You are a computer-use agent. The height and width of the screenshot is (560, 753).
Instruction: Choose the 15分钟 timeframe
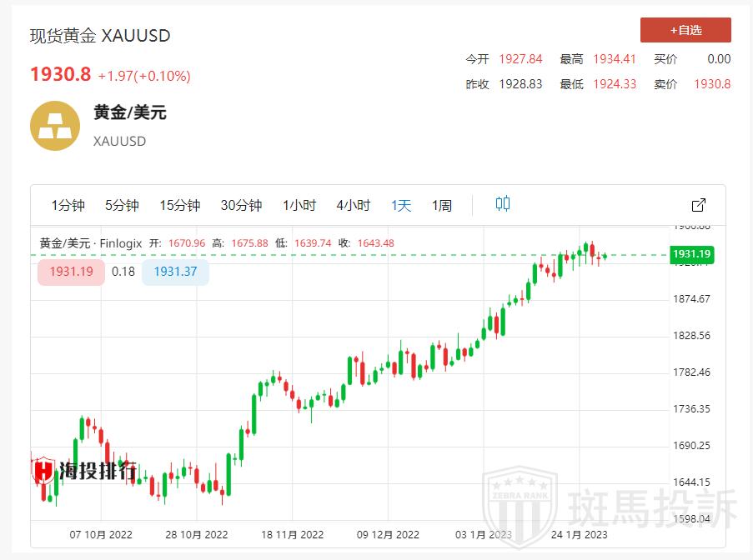(180, 205)
